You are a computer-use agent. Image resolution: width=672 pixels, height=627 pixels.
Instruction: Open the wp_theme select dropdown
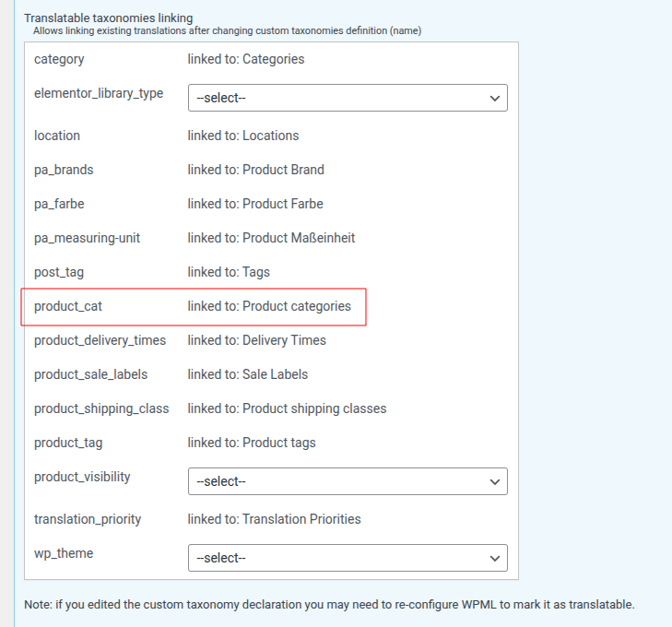click(x=348, y=558)
